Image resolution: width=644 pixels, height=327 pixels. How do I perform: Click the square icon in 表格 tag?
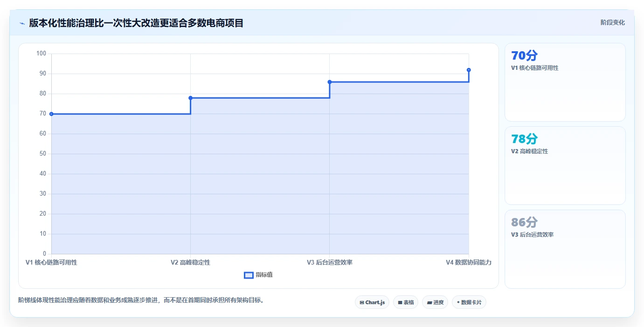(x=400, y=303)
